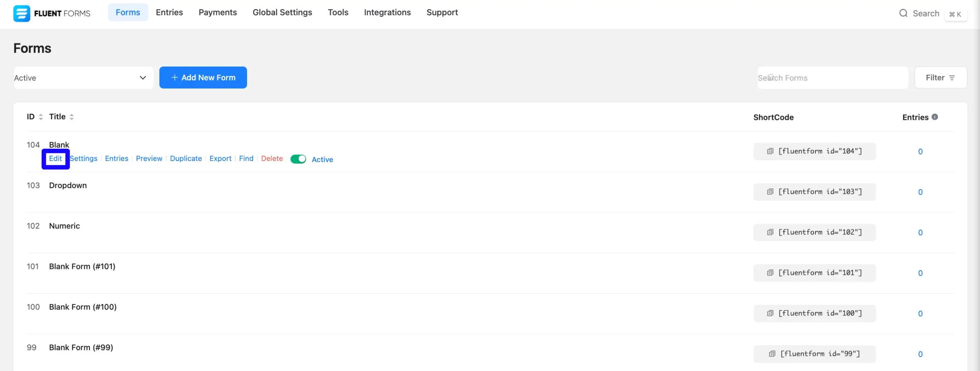The image size is (980, 371).
Task: Click Duplicate link for Blank form
Action: pyautogui.click(x=186, y=159)
